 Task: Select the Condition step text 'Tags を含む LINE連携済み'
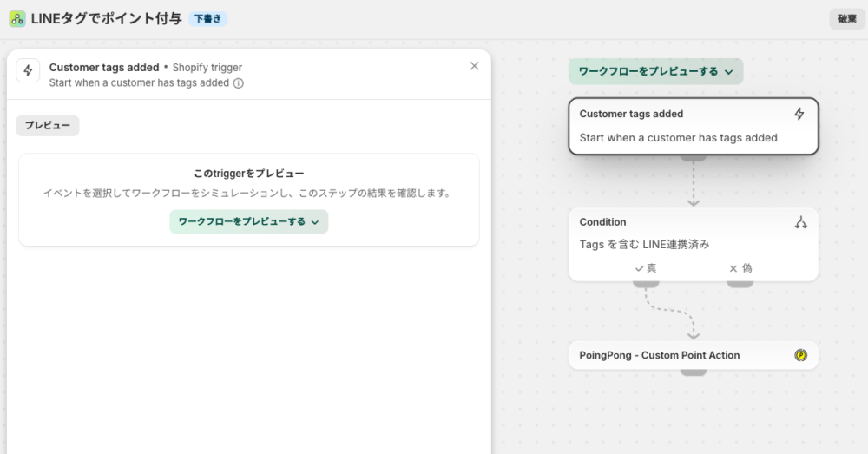(644, 245)
